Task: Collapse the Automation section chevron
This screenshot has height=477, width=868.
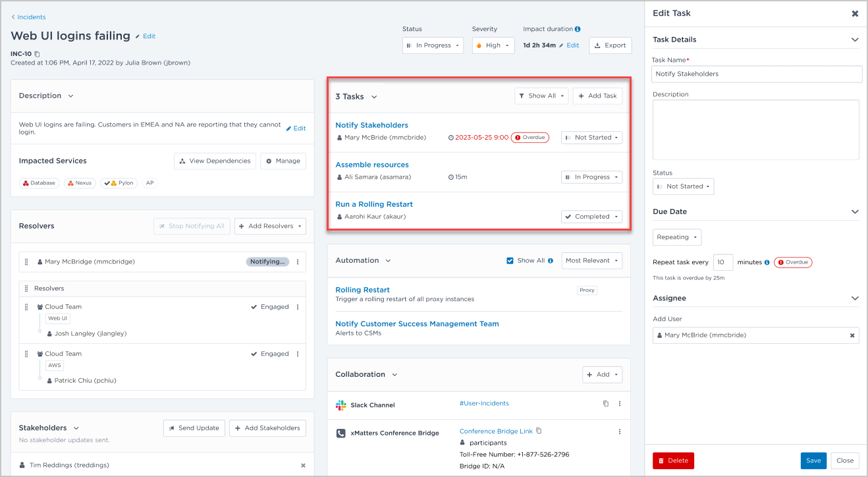Action: click(x=389, y=261)
